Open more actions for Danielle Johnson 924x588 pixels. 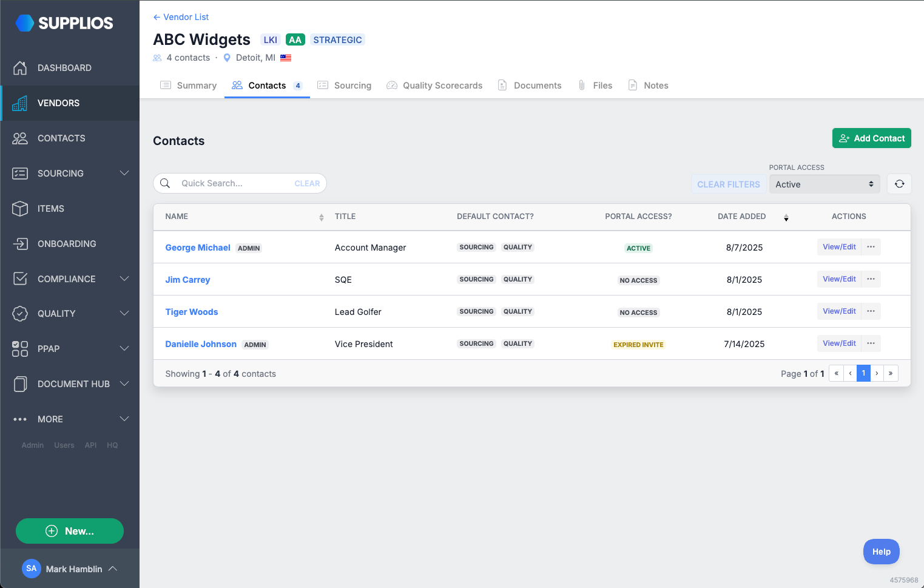click(871, 343)
